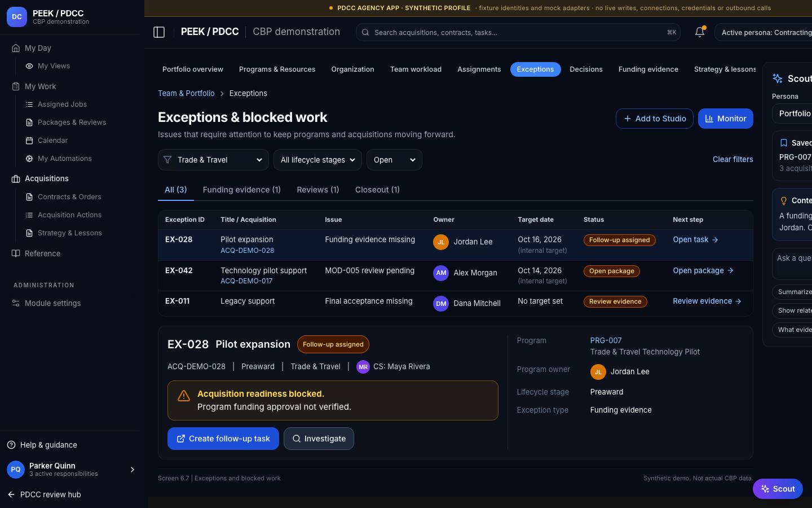The height and width of the screenshot is (508, 812).
Task: Click the warning triangle in blocked alert
Action: tap(184, 396)
